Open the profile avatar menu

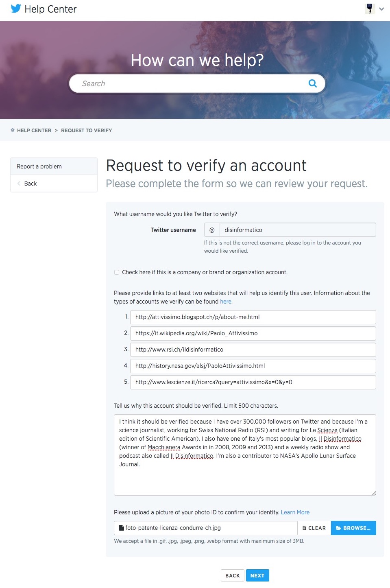[370, 9]
